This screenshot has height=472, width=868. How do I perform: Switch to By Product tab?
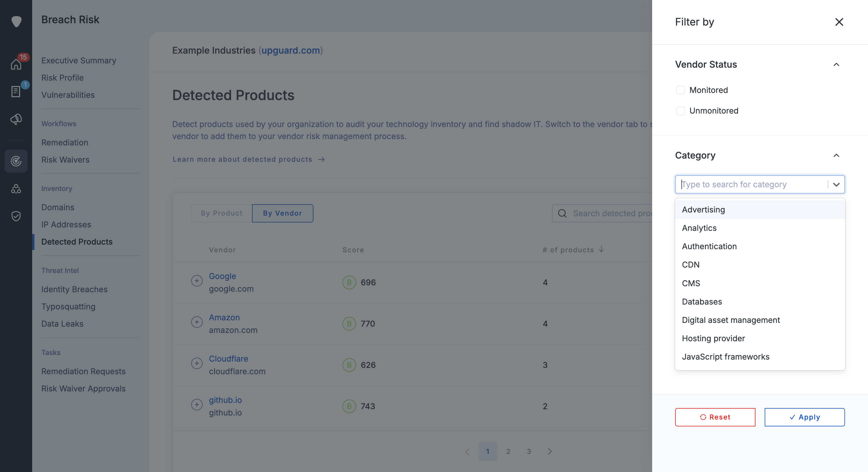(222, 213)
